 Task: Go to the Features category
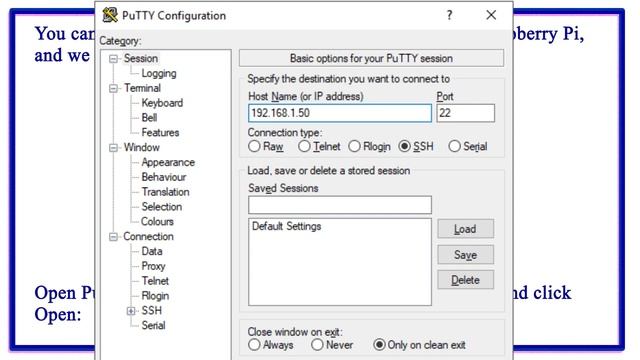160,133
